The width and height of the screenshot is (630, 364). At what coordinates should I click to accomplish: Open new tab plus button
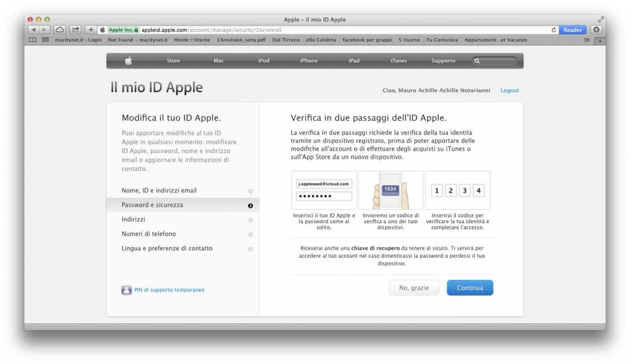click(x=600, y=41)
